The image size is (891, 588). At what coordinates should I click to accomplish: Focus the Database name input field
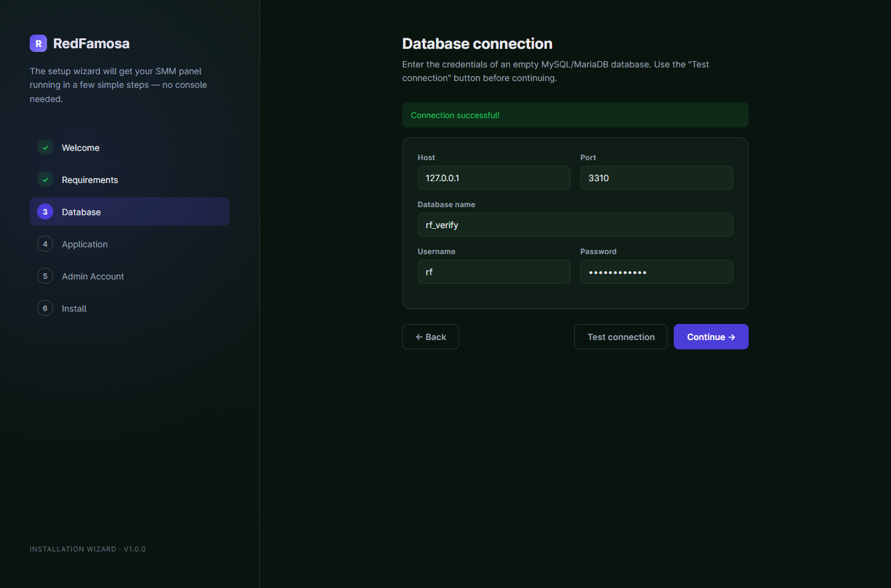575,225
